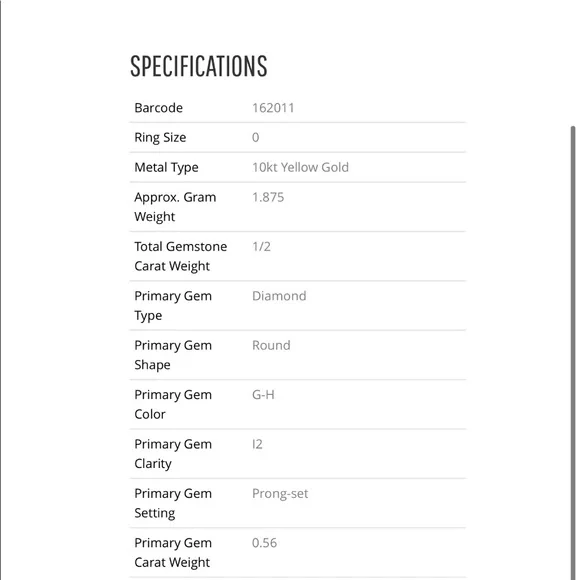Click the Total Gemstone Carat Weight label

click(x=181, y=256)
